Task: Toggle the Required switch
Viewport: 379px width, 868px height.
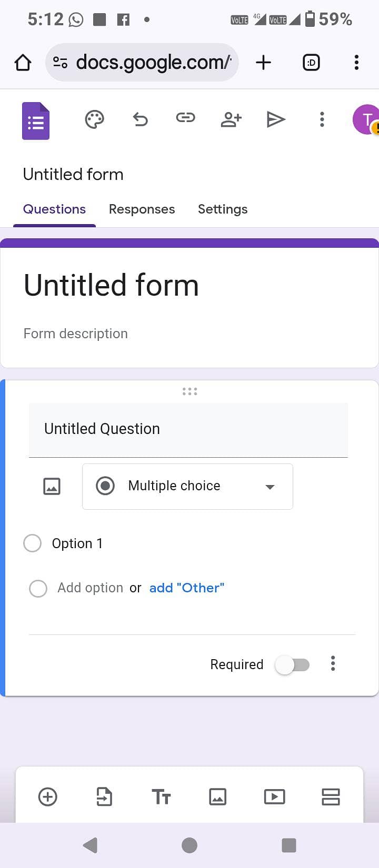Action: click(x=293, y=665)
